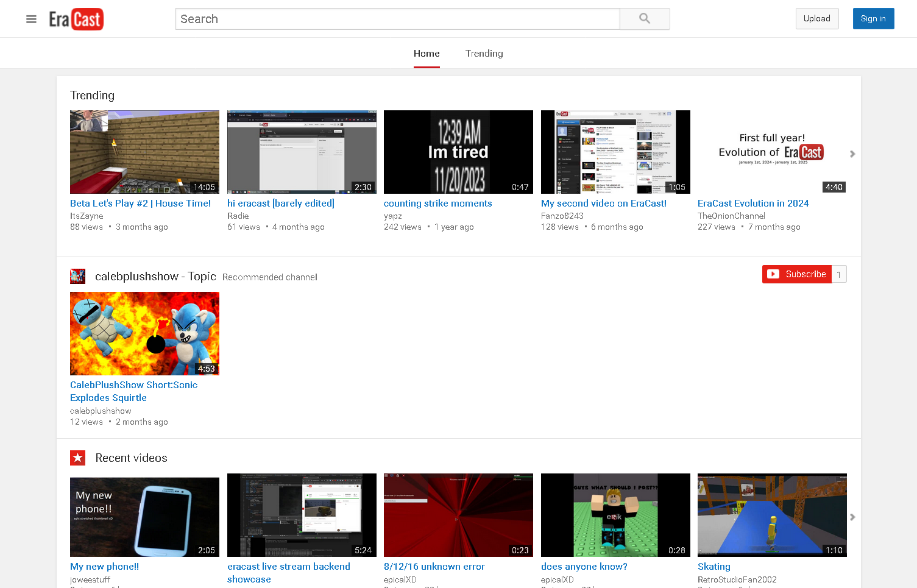Select the Home tab
This screenshot has height=588, width=917.
coord(427,54)
